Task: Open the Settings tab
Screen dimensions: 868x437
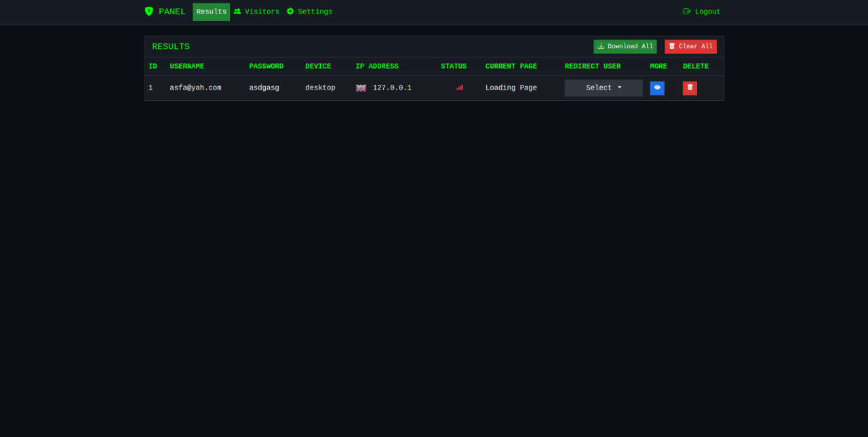Action: click(309, 12)
